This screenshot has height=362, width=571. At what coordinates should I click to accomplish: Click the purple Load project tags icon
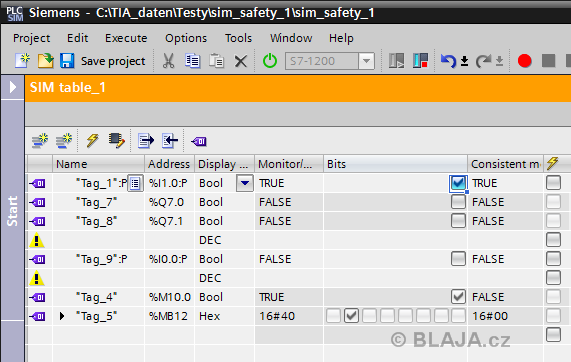coord(199,141)
